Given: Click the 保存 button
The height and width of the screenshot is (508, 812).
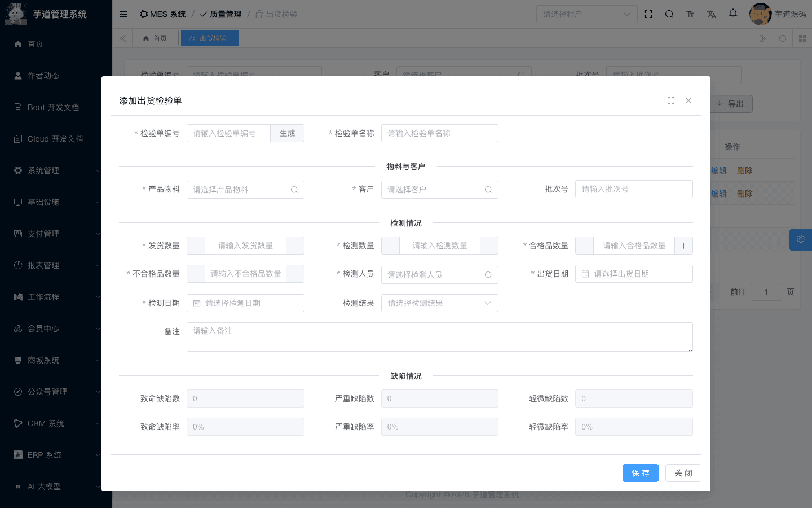Looking at the screenshot, I should click(640, 473).
